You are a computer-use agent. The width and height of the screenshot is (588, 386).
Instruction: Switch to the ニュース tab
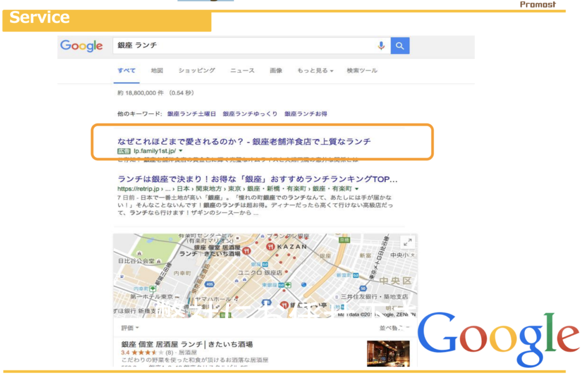(242, 71)
